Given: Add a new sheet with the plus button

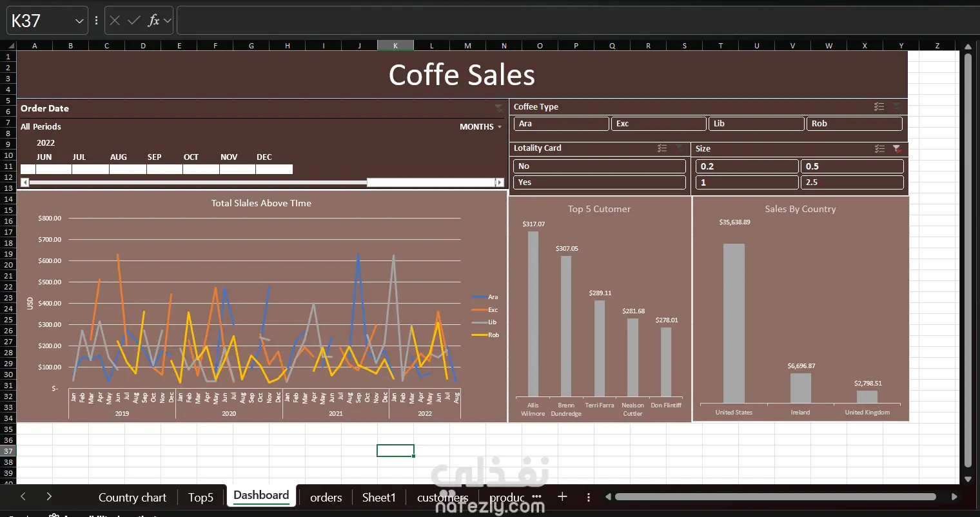Looking at the screenshot, I should [562, 496].
